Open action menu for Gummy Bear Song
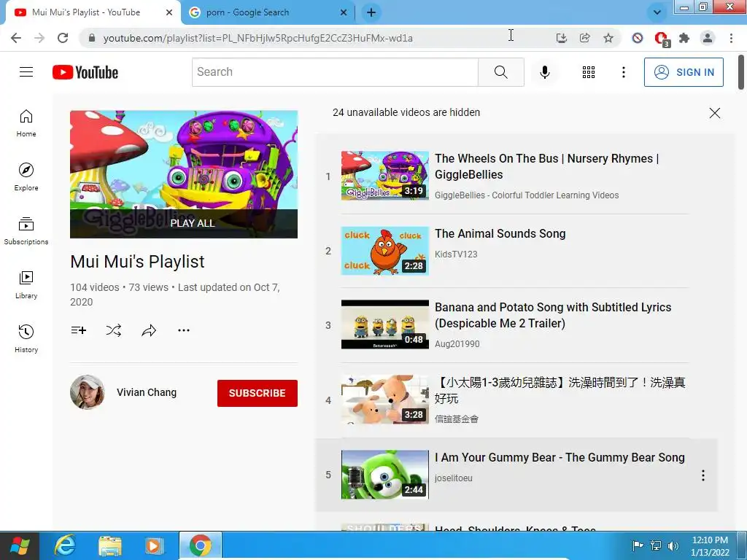This screenshot has height=560, width=747. coord(703,475)
